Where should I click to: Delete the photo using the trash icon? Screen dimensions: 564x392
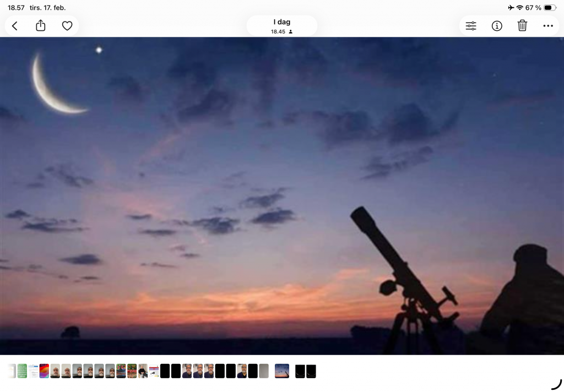[x=522, y=26]
